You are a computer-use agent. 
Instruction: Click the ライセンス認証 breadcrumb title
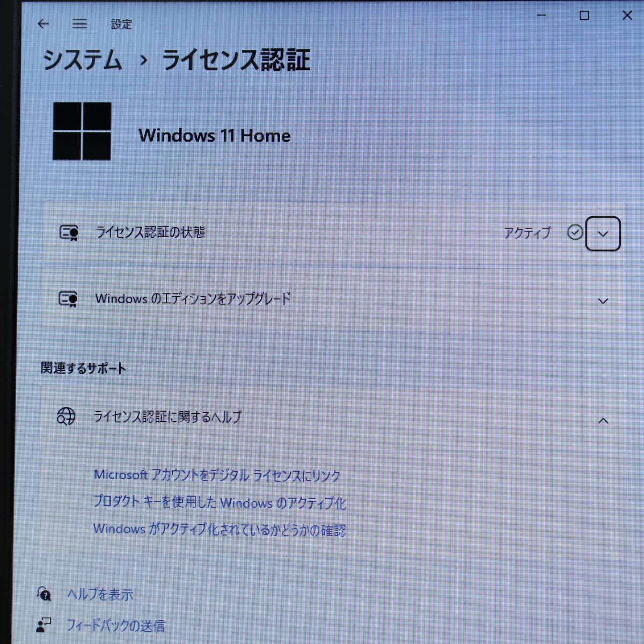236,60
